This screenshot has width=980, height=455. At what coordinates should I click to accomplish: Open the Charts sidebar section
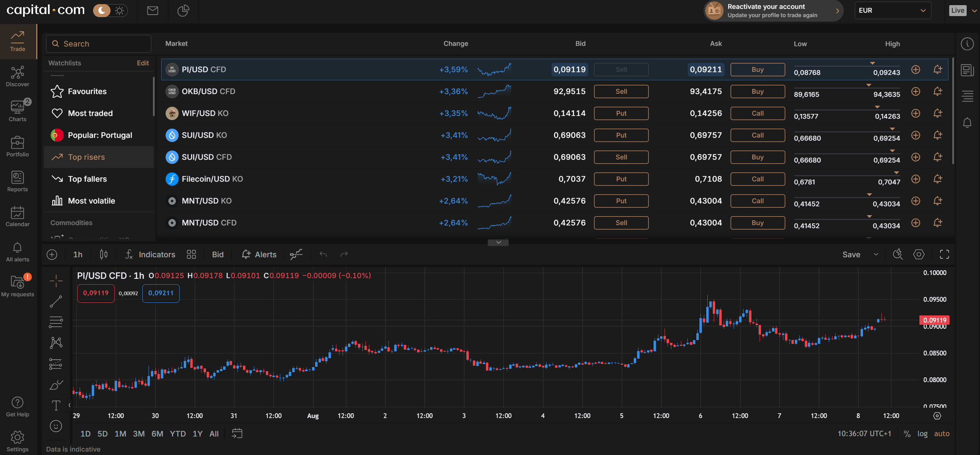pos(17,111)
